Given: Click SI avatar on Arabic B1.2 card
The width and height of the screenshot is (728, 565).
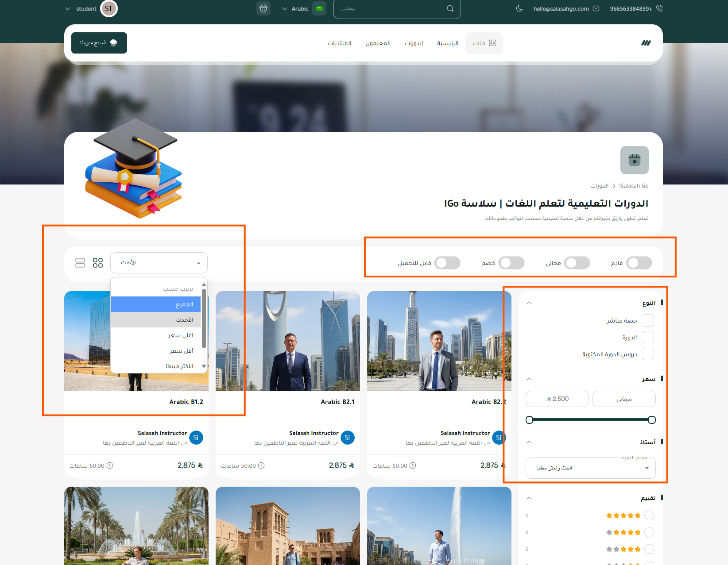Looking at the screenshot, I should click(196, 438).
